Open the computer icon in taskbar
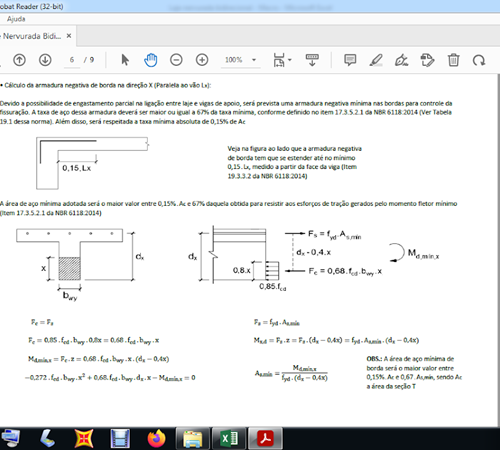The image size is (500, 450). [x=10, y=438]
